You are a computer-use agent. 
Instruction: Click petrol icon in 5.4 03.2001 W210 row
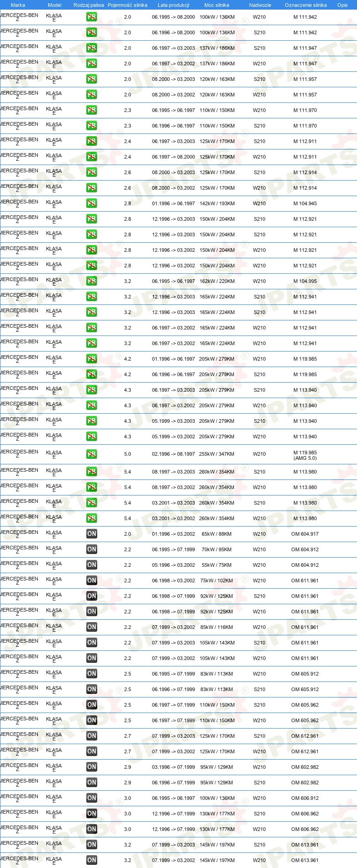(92, 518)
